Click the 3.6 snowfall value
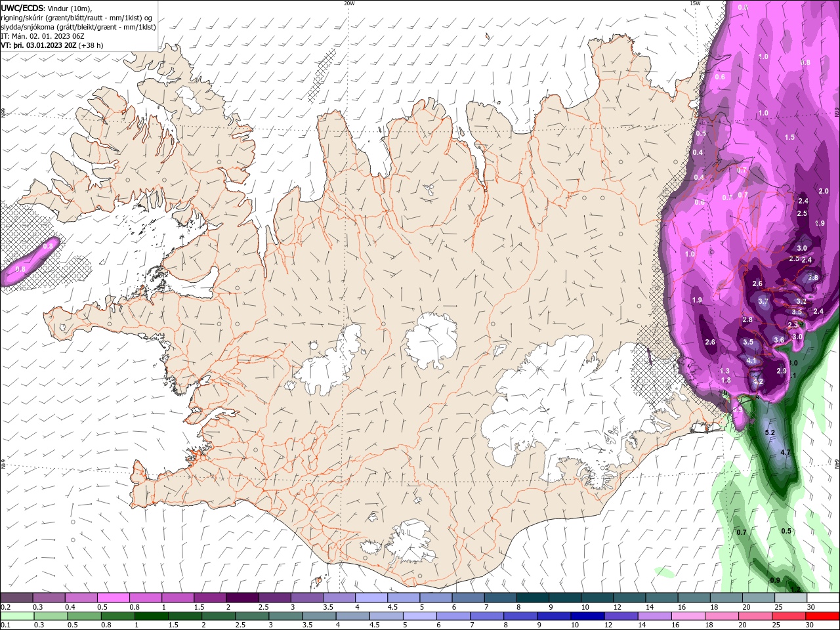 [x=779, y=340]
